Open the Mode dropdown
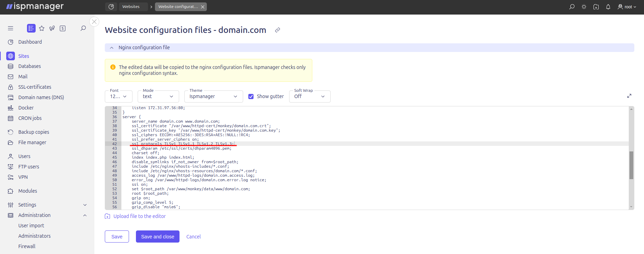This screenshot has width=644, height=254. 158,96
